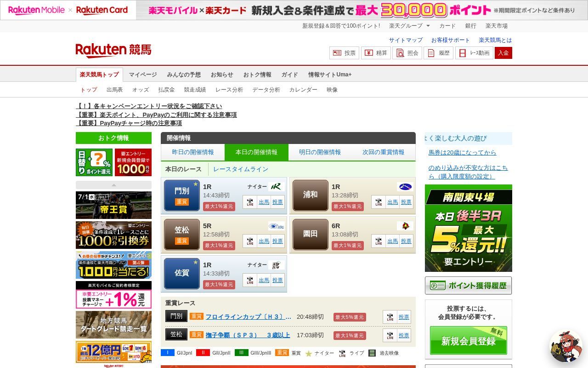Open みんなの予想 menu item

click(x=184, y=75)
